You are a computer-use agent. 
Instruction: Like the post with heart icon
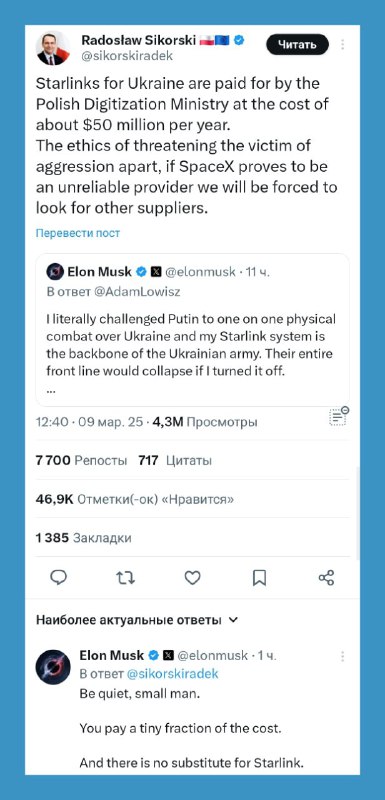click(x=192, y=578)
